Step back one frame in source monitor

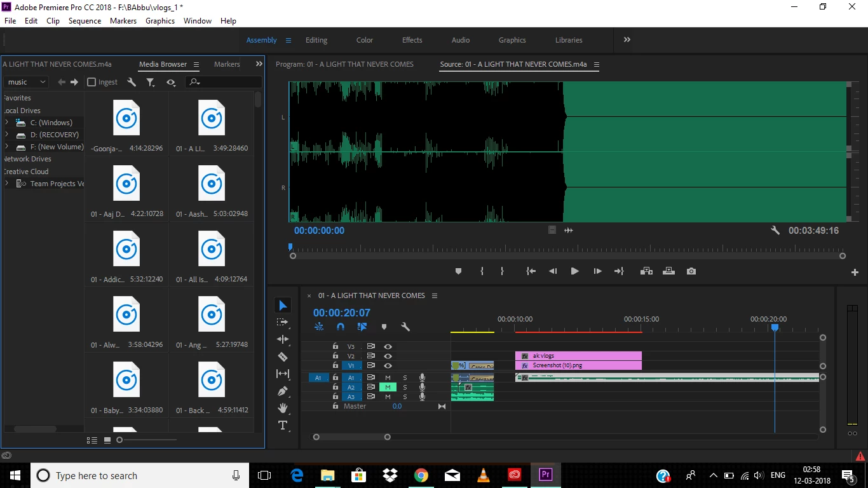click(x=553, y=271)
